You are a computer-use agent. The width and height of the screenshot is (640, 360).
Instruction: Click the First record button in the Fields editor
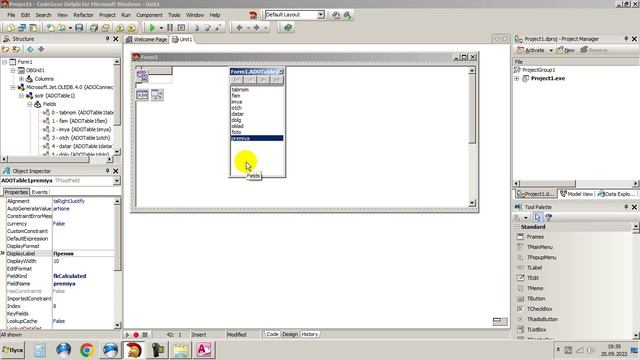(237, 80)
